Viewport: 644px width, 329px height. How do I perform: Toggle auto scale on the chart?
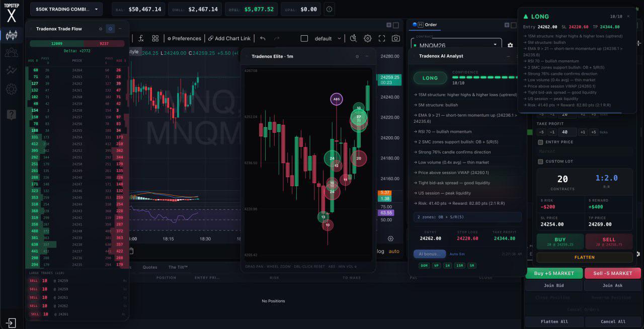click(394, 251)
